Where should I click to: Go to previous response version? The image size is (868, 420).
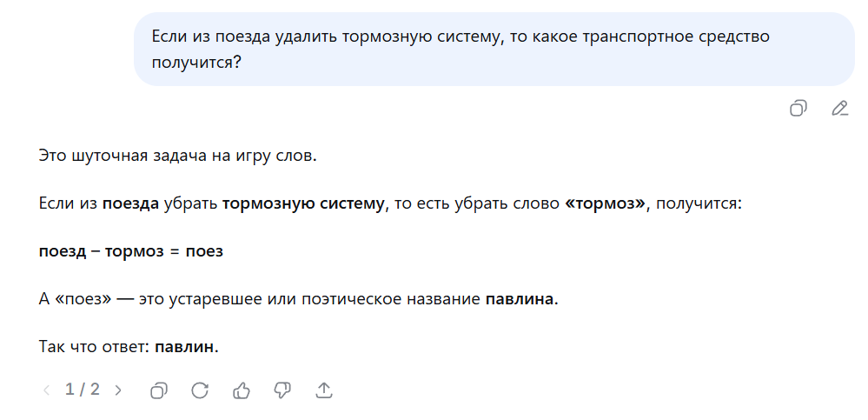[46, 390]
